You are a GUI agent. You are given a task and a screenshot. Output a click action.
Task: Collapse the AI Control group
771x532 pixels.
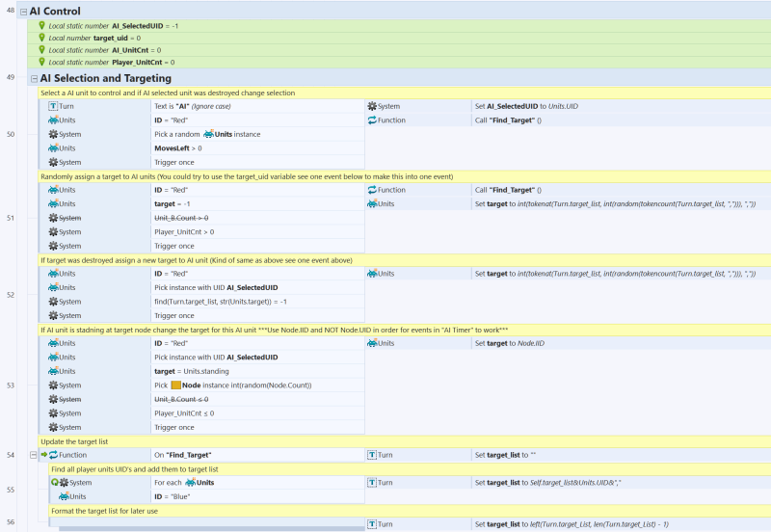(x=24, y=11)
